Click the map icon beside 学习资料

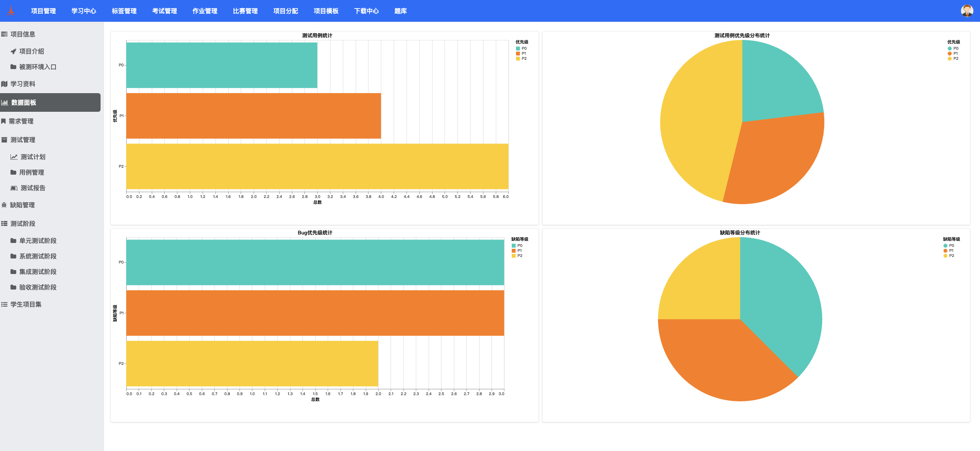pyautogui.click(x=5, y=84)
